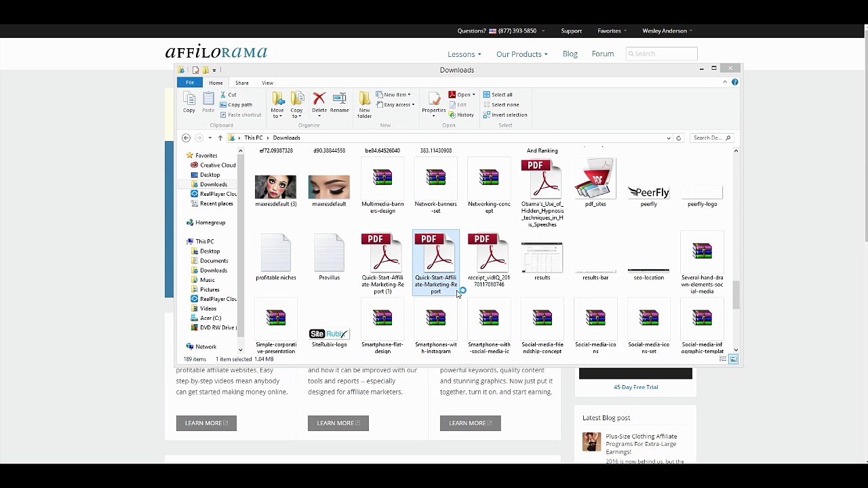The height and width of the screenshot is (488, 868).
Task: Click the middle LEARN MORE button
Action: pyautogui.click(x=338, y=423)
